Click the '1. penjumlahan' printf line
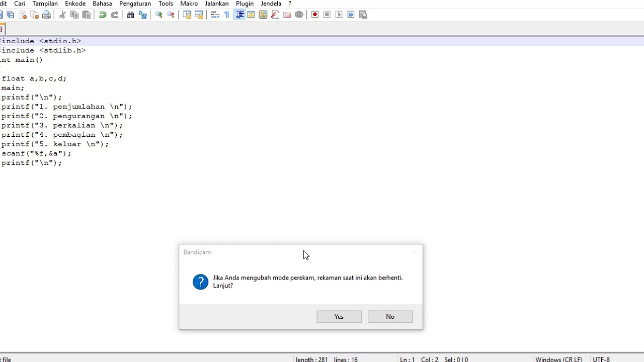 click(67, 107)
